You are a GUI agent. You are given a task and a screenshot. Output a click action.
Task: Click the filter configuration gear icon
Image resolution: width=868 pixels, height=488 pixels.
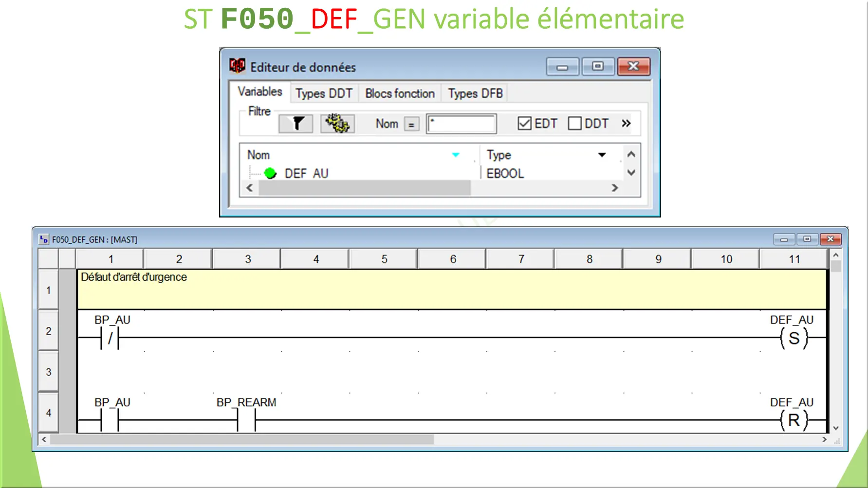tap(337, 124)
